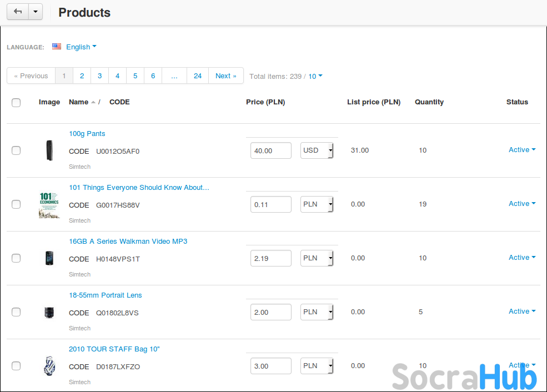The height and width of the screenshot is (392, 547).
Task: Click the price field showing 2.19
Action: (x=270, y=258)
